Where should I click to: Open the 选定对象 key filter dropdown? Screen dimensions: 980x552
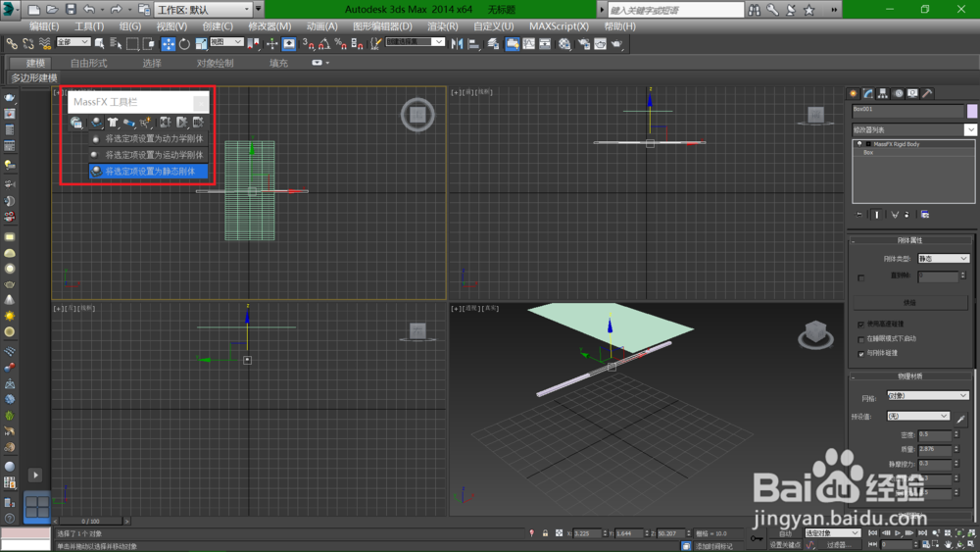(832, 533)
